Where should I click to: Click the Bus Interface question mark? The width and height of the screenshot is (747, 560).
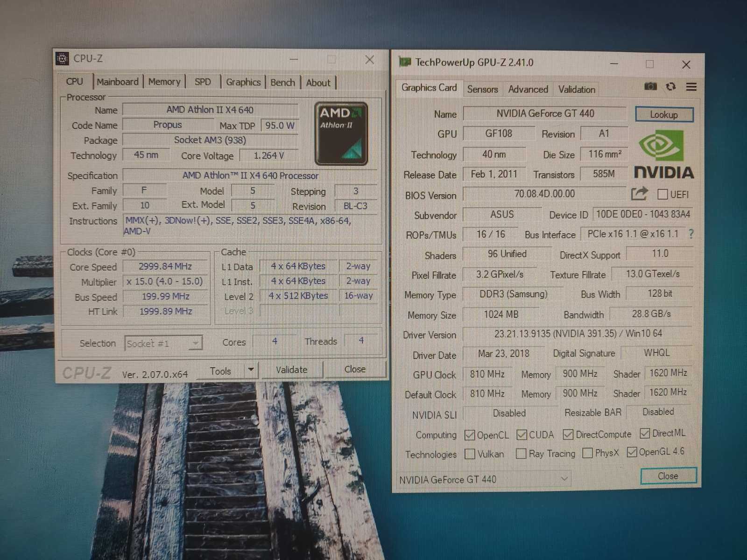click(x=691, y=234)
